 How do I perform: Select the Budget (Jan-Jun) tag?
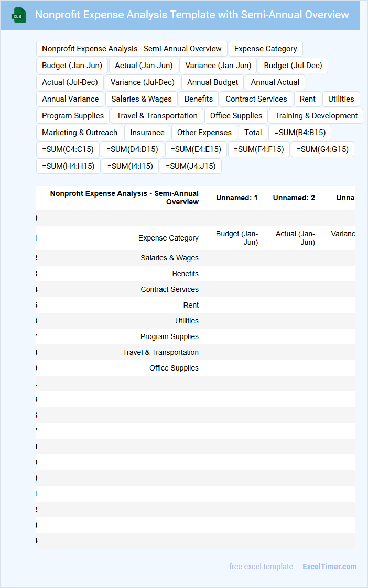coord(72,66)
